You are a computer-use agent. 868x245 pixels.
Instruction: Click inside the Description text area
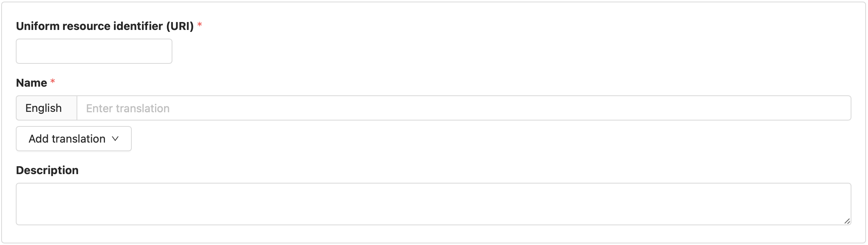point(433,204)
